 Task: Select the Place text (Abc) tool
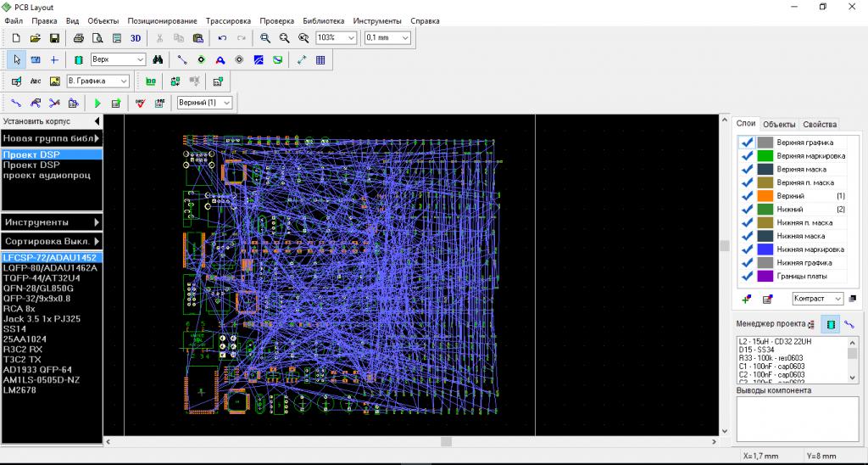[x=36, y=81]
